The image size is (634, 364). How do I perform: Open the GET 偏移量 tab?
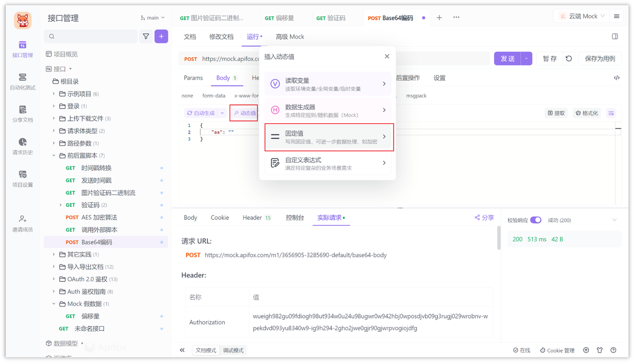tap(279, 18)
